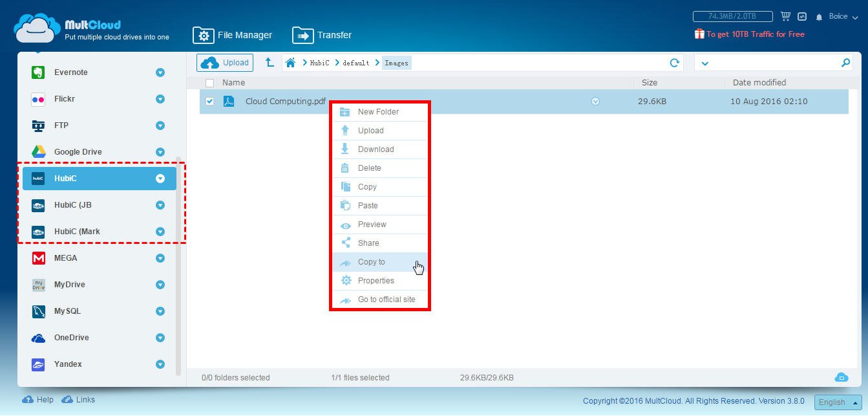The height and width of the screenshot is (416, 868).
Task: Open the Boice account menu
Action: click(843, 16)
